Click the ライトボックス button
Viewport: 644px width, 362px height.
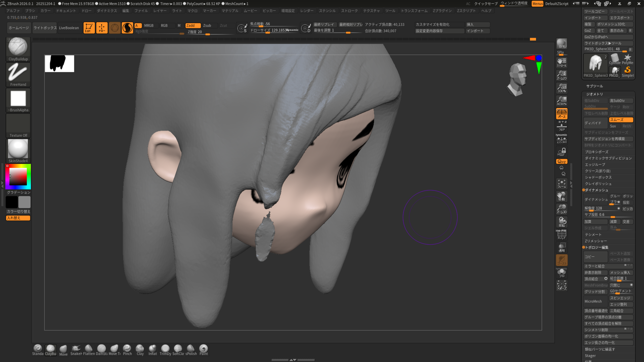(45, 28)
